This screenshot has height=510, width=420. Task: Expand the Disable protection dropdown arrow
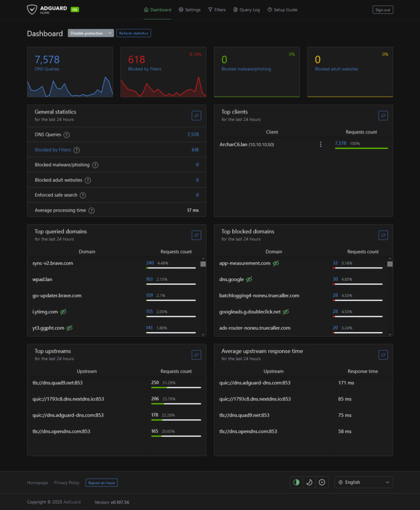pos(110,33)
